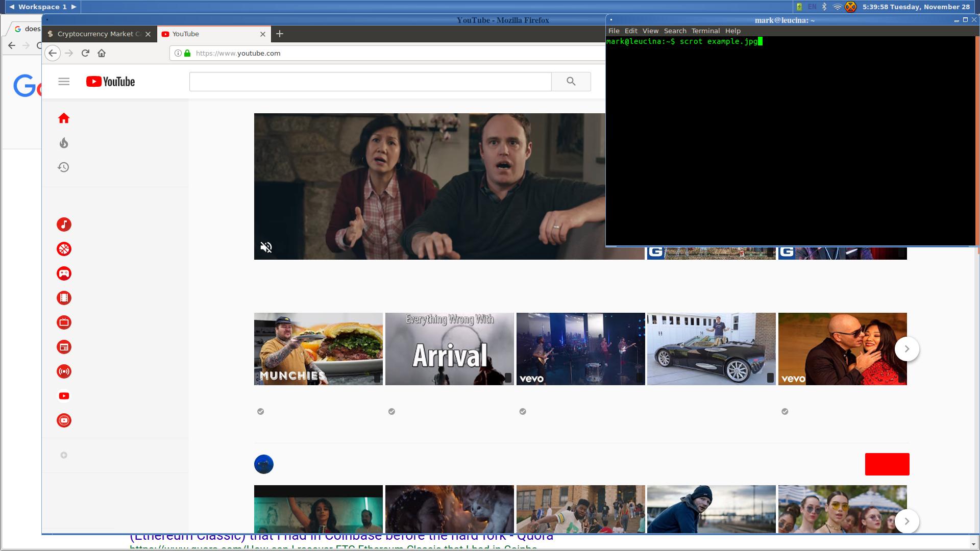Screen dimensions: 980x551
Task: Open terminal Help menu
Action: coord(732,31)
